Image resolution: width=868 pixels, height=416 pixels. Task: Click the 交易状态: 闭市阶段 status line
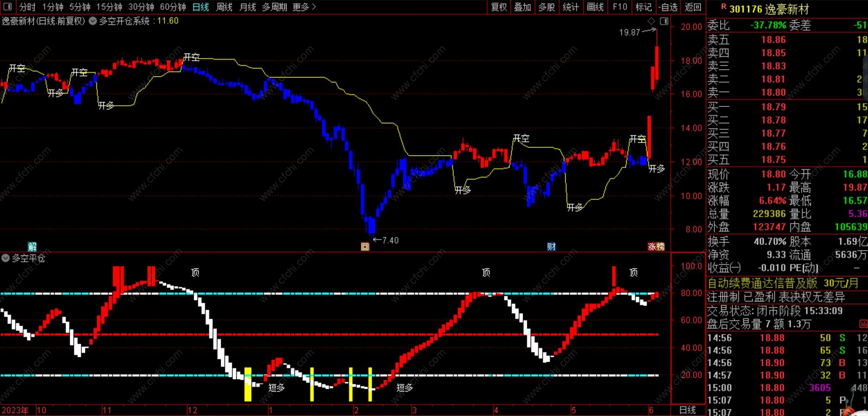(775, 311)
